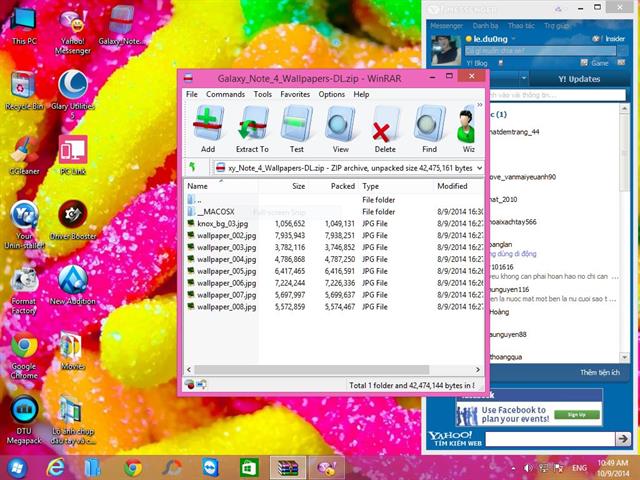640x480 pixels.
Task: Click the Yahoo web search input field
Action: pyautogui.click(x=550, y=439)
